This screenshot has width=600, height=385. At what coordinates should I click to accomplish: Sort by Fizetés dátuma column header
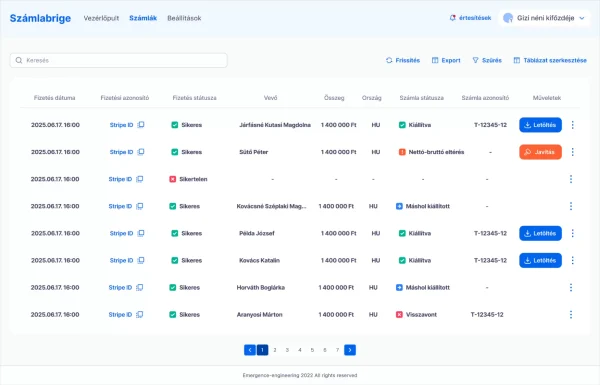point(54,98)
